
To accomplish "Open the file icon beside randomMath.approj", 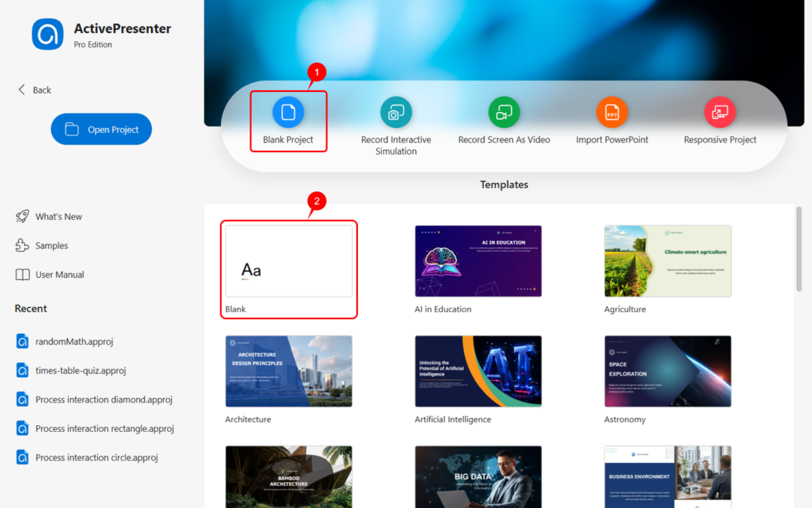I will pos(21,341).
